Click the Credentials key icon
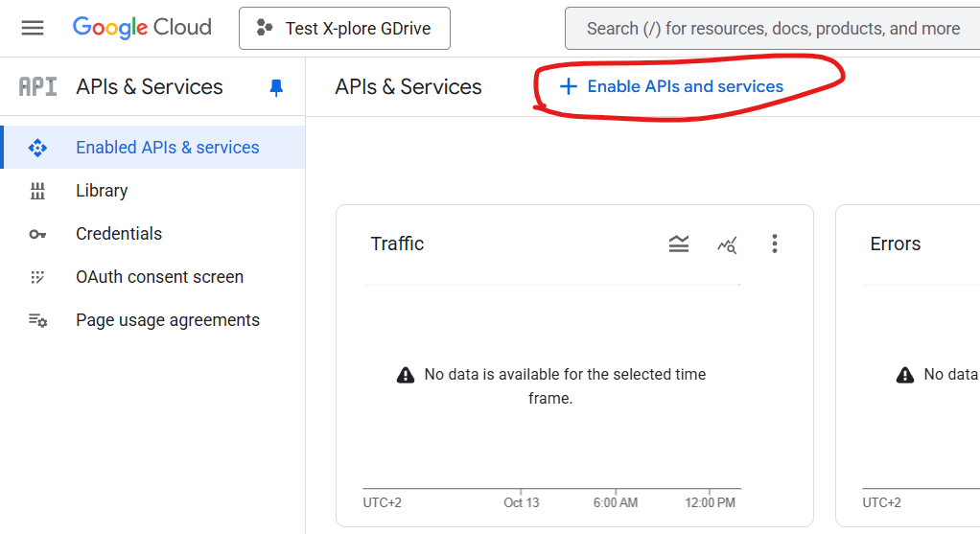The height and width of the screenshot is (534, 980). (x=37, y=234)
